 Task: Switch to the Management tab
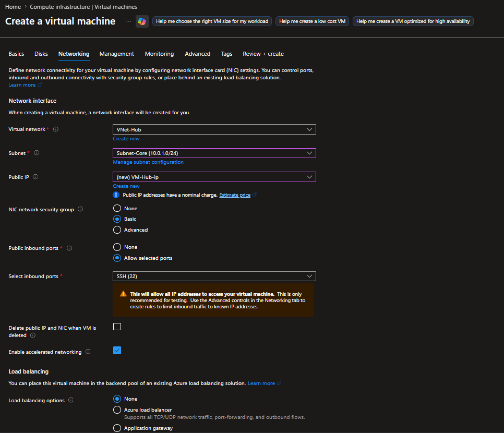tap(117, 54)
